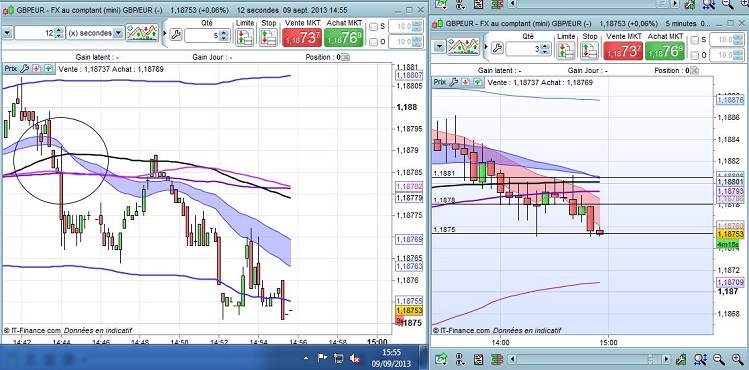The width and height of the screenshot is (749, 370).
Task: Click muted speaker icon in system tray
Action: click(x=354, y=358)
